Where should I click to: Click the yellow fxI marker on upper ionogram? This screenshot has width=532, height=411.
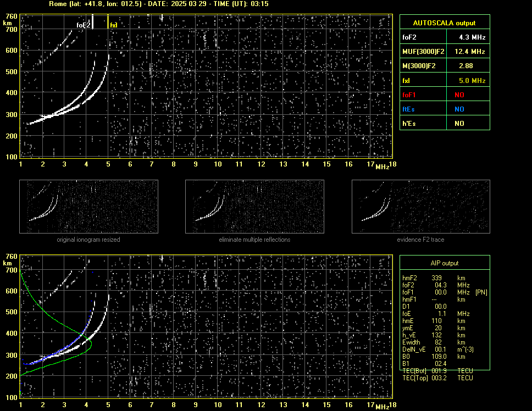coord(113,25)
